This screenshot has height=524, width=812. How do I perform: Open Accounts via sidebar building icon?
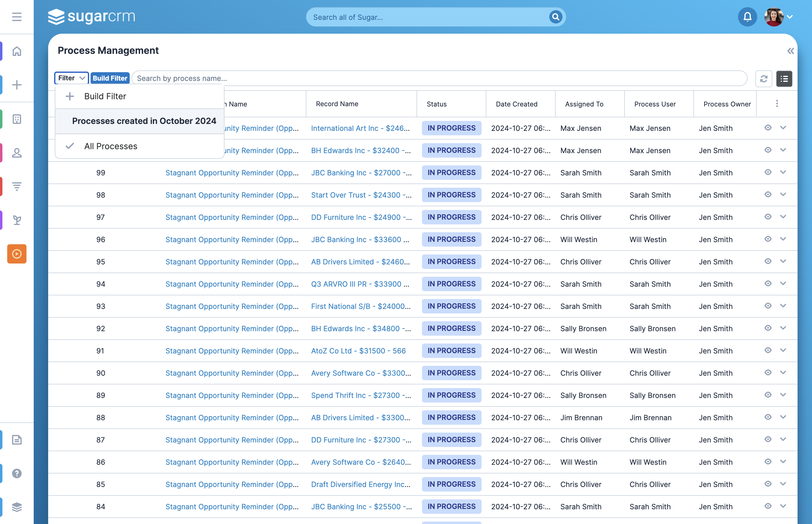coord(17,119)
